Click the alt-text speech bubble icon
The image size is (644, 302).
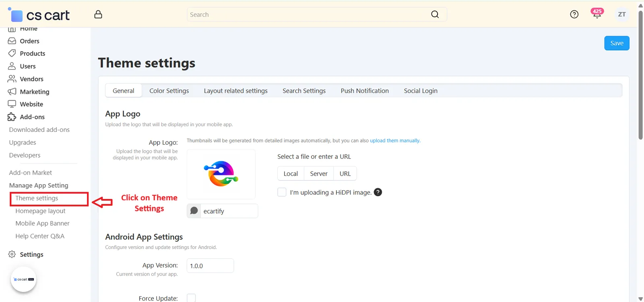(x=194, y=211)
